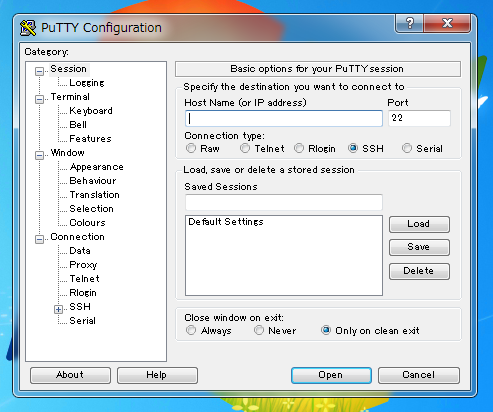Image resolution: width=493 pixels, height=412 pixels.
Task: Open the Rlogin category in tree
Action: pos(83,293)
